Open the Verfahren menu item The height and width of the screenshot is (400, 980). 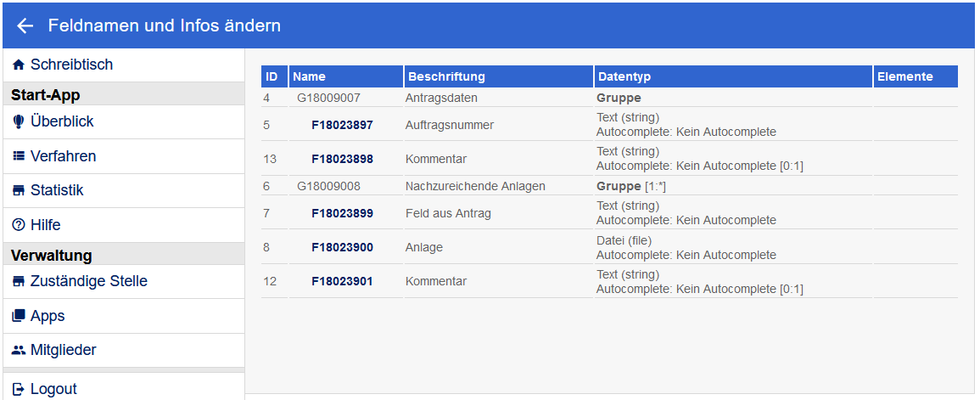tap(64, 156)
